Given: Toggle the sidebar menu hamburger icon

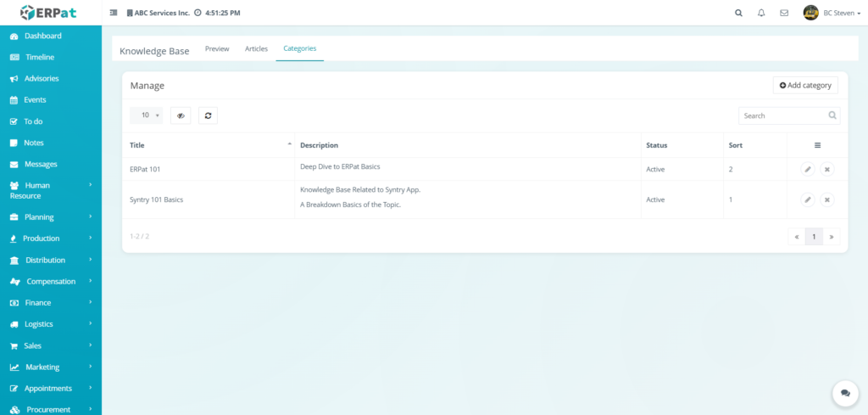Looking at the screenshot, I should pyautogui.click(x=114, y=13).
